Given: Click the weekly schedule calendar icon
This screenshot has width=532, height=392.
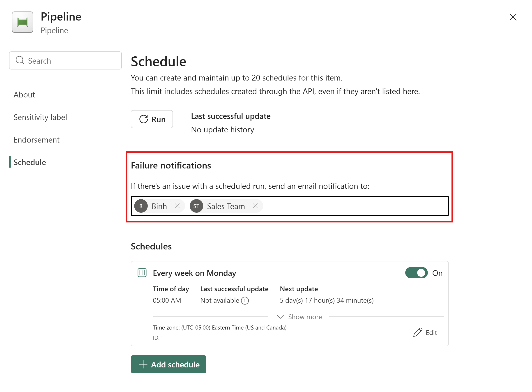Looking at the screenshot, I should pyautogui.click(x=142, y=273).
